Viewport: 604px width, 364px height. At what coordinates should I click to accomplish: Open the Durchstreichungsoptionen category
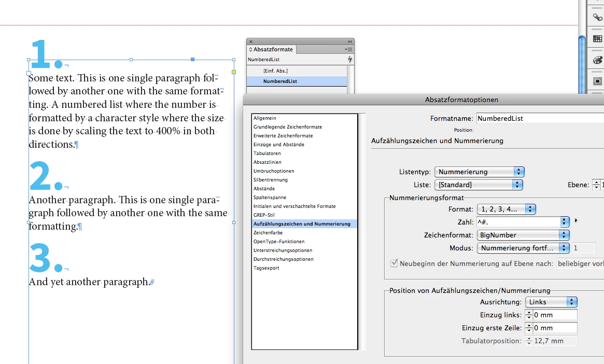[x=304, y=259]
